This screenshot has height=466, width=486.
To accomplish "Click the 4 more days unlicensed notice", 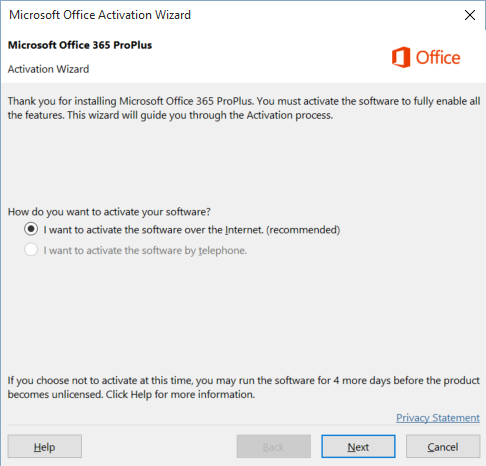I will pos(244,387).
